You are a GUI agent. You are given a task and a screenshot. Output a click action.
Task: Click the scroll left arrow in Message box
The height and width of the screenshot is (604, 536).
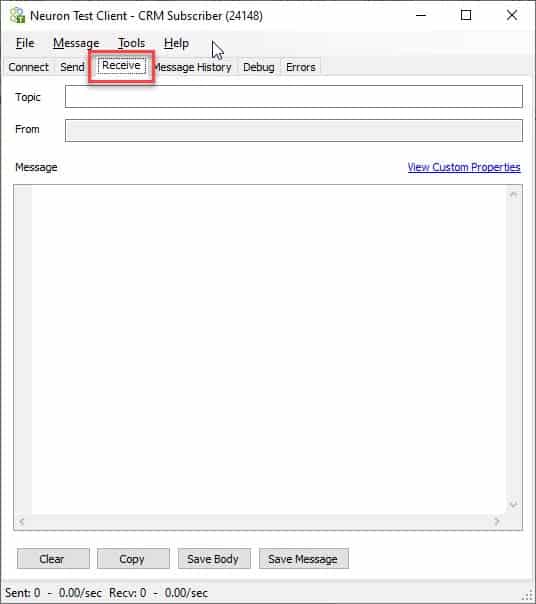coord(22,522)
